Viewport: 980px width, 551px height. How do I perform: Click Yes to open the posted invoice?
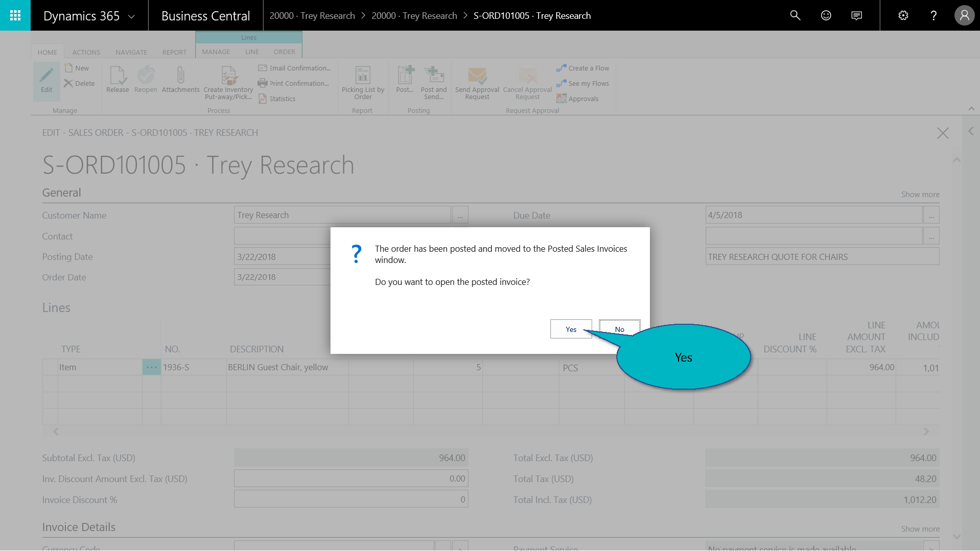pyautogui.click(x=571, y=329)
